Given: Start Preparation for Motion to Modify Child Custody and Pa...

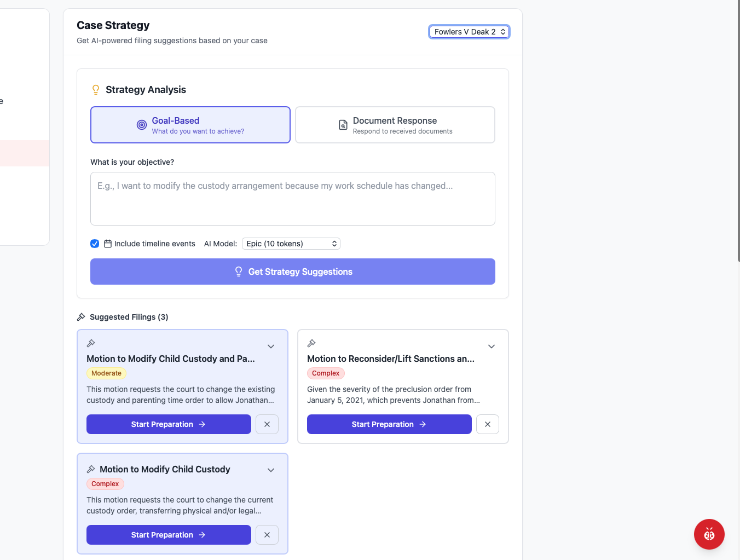Looking at the screenshot, I should (169, 424).
